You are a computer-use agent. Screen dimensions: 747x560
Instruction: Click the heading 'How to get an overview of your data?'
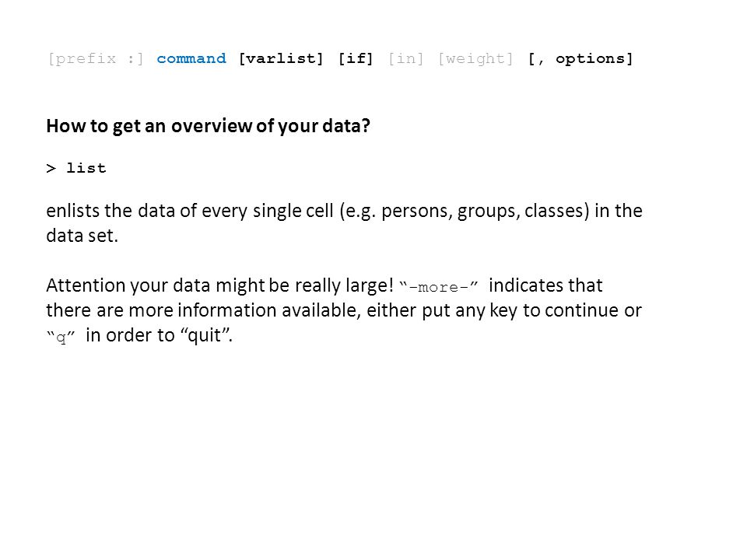click(x=209, y=126)
